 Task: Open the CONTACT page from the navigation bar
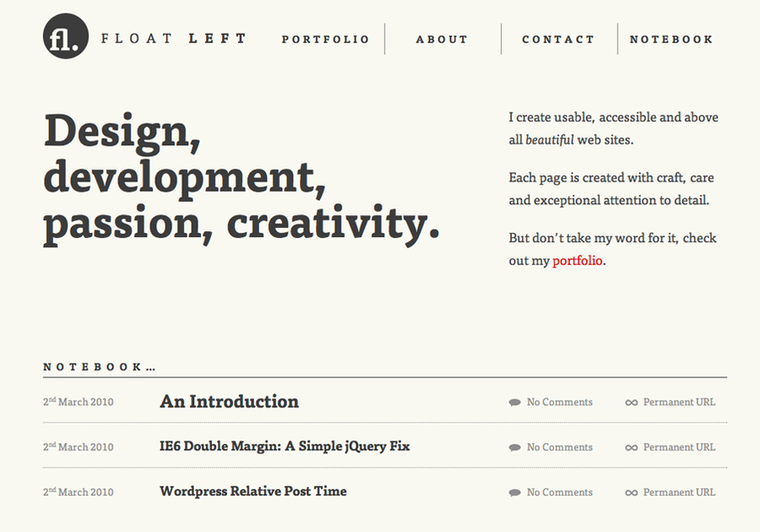pyautogui.click(x=558, y=39)
